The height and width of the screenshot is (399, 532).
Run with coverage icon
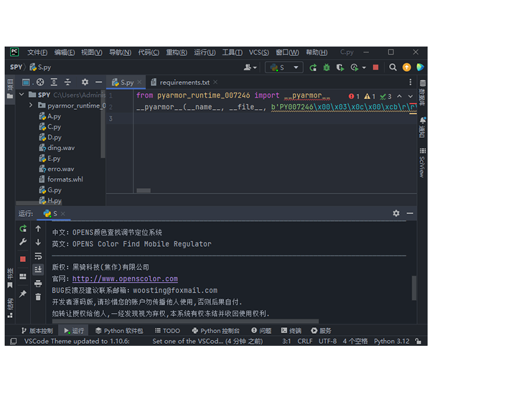(340, 68)
